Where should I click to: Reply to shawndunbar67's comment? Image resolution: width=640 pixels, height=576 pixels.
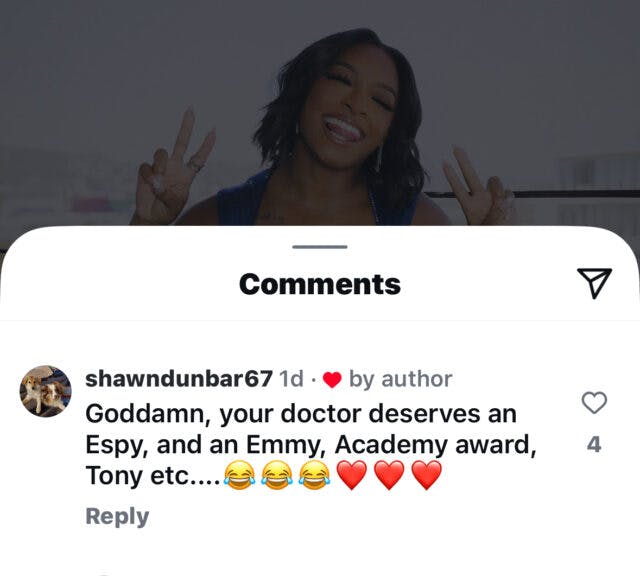click(117, 516)
